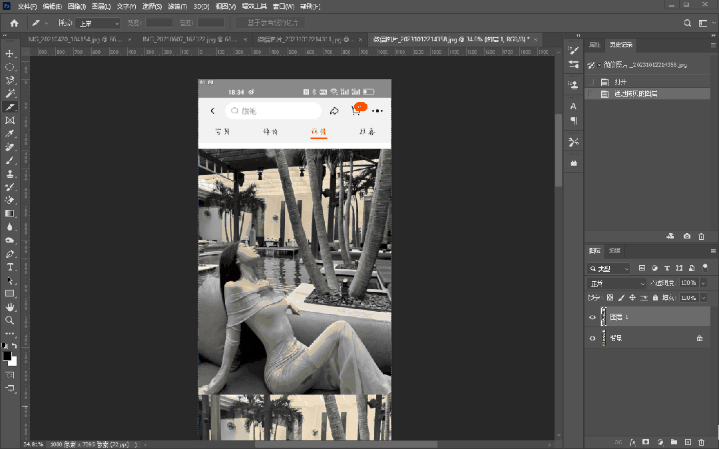Select the History Brush tool
The height and width of the screenshot is (449, 719).
(10, 187)
